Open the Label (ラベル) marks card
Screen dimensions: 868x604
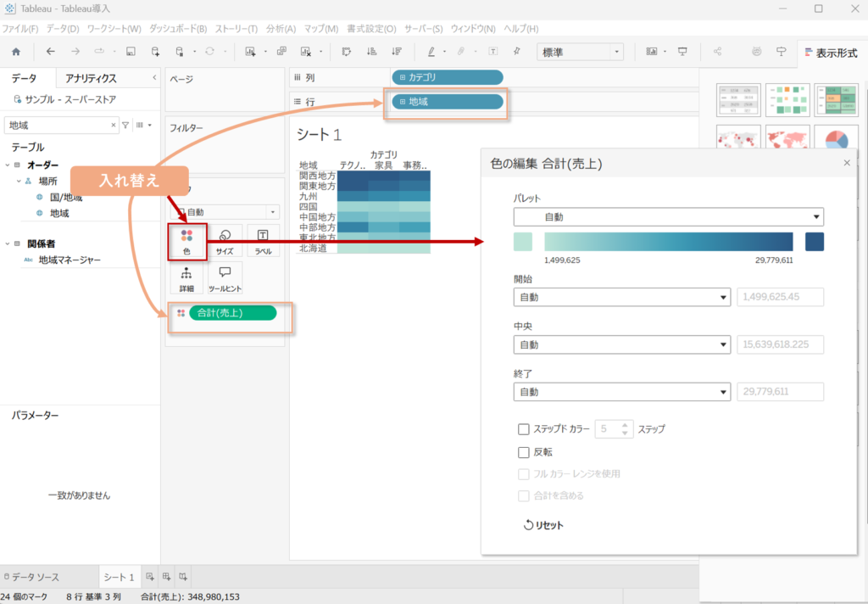click(263, 241)
